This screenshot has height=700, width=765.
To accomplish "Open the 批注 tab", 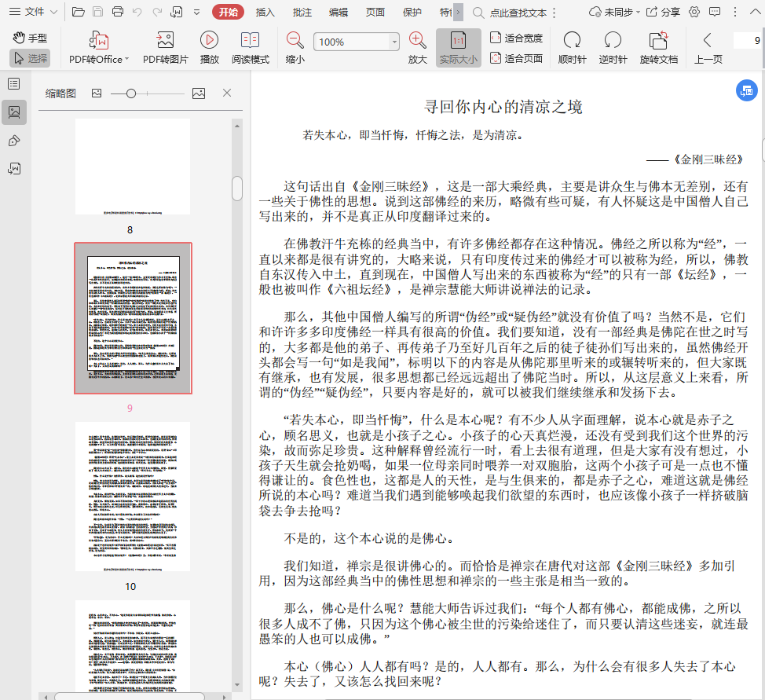I will tap(302, 13).
